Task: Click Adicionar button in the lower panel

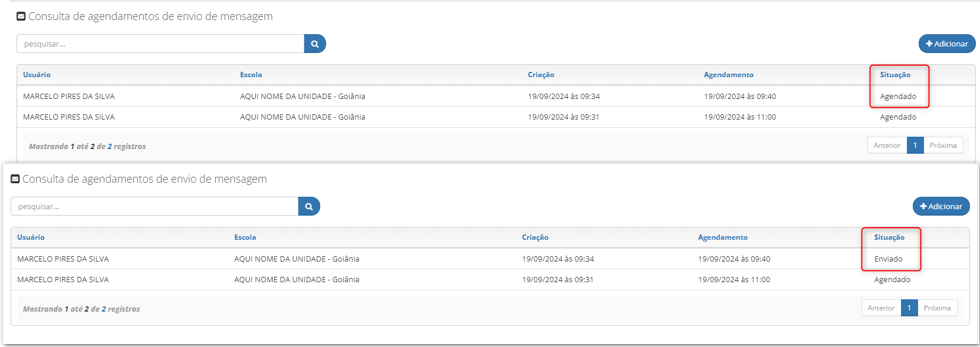Action: [941, 206]
